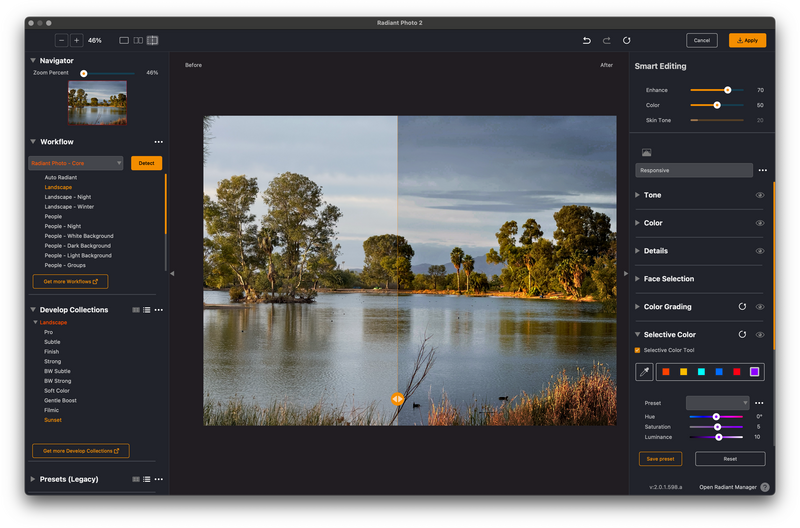Reset the Color Grading section
This screenshot has height=528, width=800.
coord(742,307)
